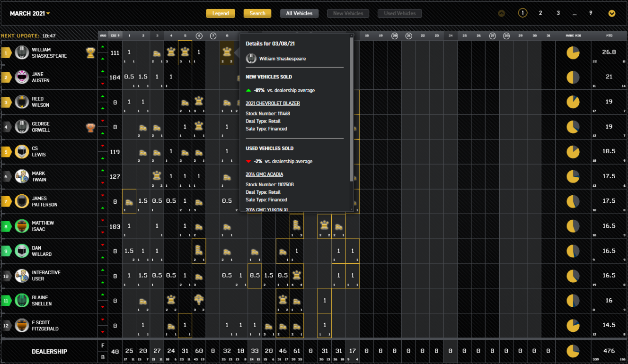Viewport: 628px width, 364px height.
Task: Click Blaine Snellen's green helmet avatar
Action: pyautogui.click(x=22, y=300)
